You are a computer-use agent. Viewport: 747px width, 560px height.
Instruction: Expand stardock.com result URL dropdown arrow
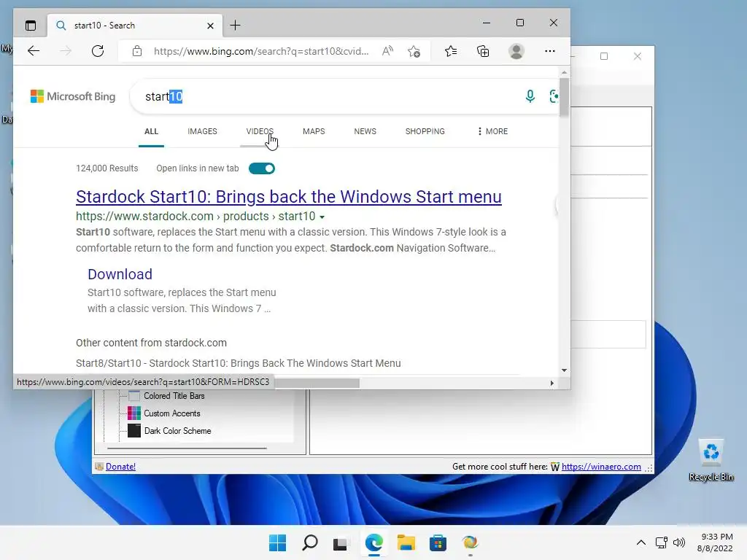click(322, 217)
